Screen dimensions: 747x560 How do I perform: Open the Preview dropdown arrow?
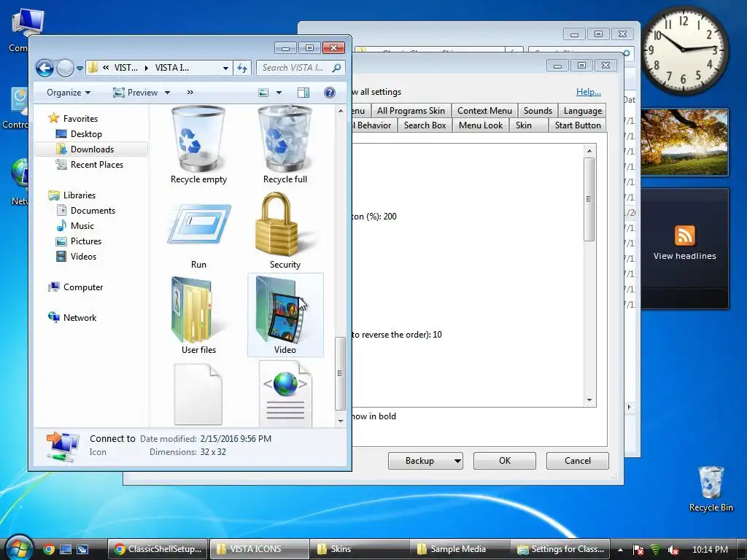pos(167,93)
